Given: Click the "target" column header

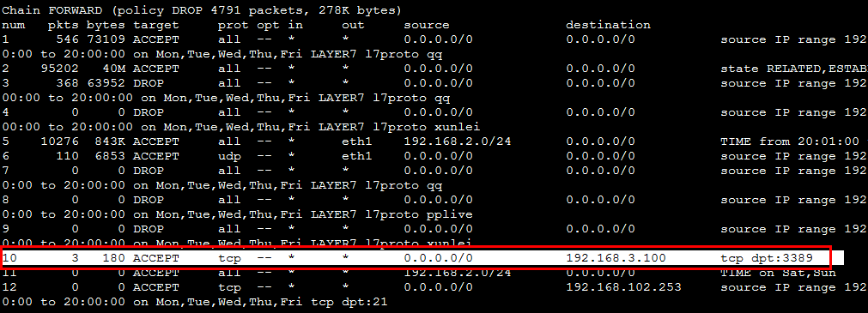Looking at the screenshot, I should 156,25.
